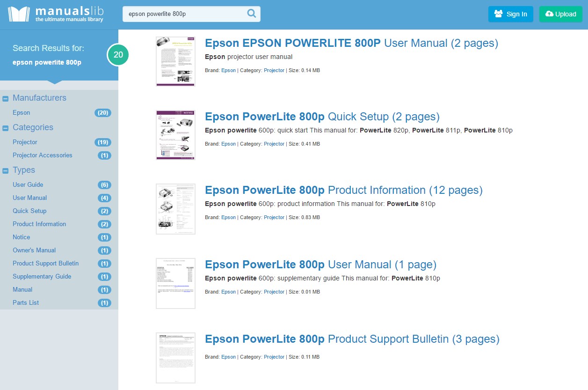The height and width of the screenshot is (390, 588).
Task: Click the (20) count beside Epson
Action: (x=103, y=113)
